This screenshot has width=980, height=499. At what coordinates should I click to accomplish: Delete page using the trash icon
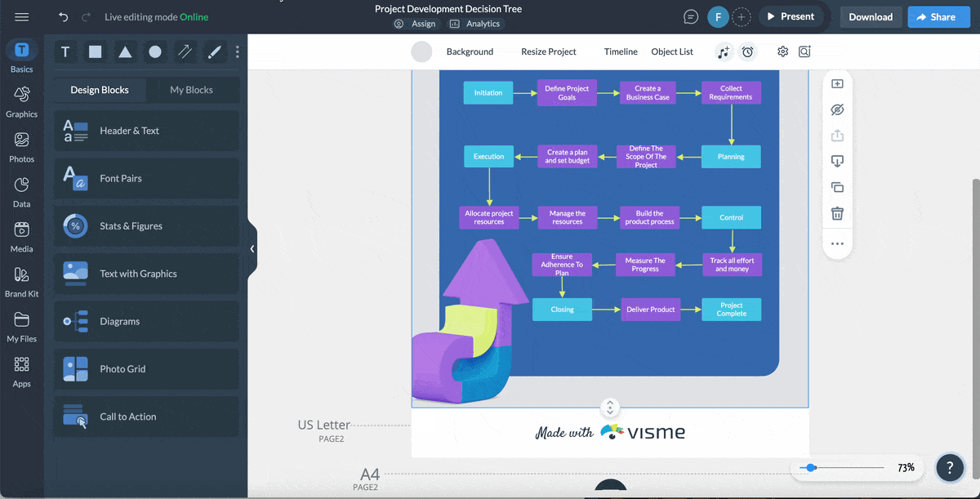(837, 213)
